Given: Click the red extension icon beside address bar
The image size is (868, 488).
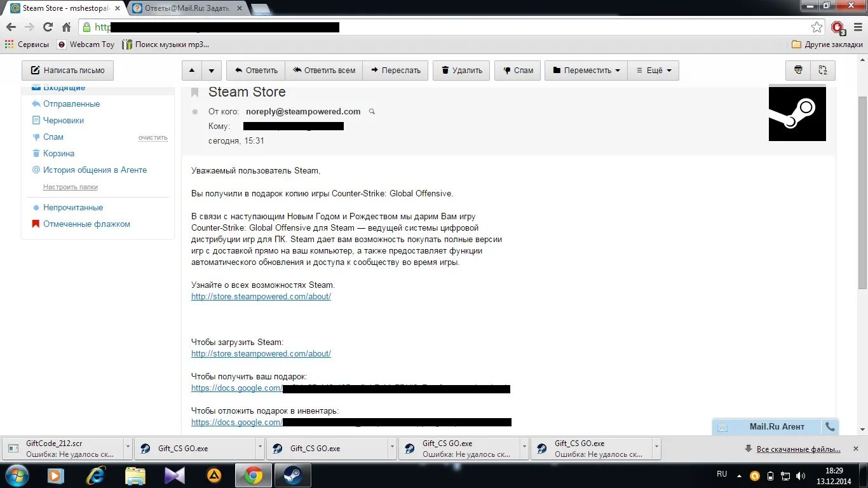Looking at the screenshot, I should coord(837,27).
